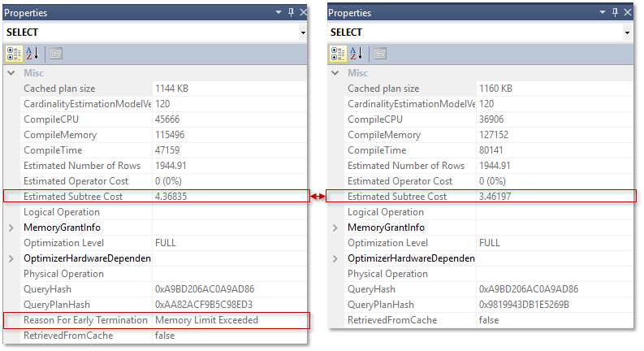Click Estimated Operator Cost label in left panel

click(76, 181)
